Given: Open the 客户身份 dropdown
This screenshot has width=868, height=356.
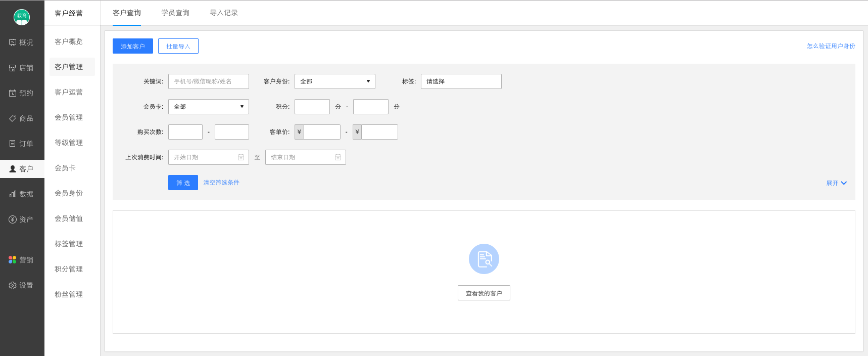Looking at the screenshot, I should coord(335,81).
